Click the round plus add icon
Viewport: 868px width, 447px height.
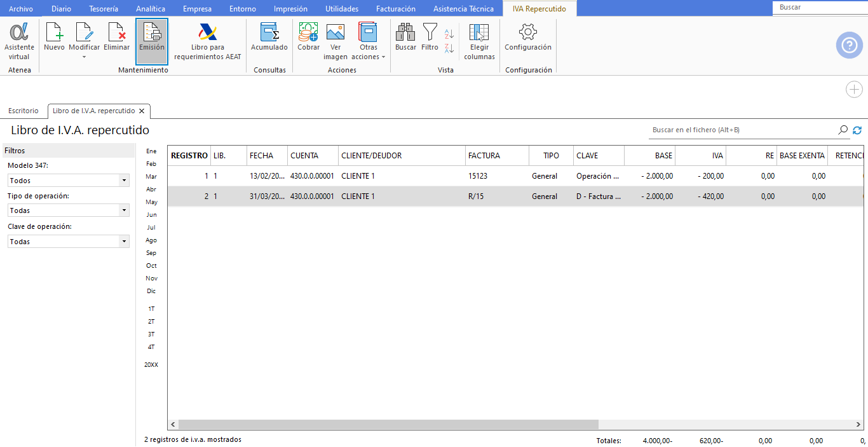click(854, 90)
